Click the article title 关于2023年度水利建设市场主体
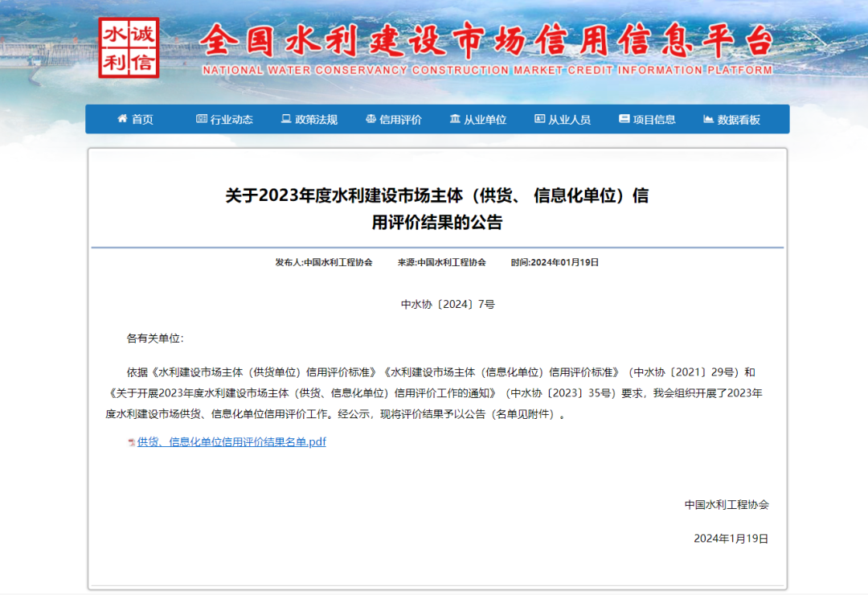Viewport: 868px width, 595px height. [436, 208]
